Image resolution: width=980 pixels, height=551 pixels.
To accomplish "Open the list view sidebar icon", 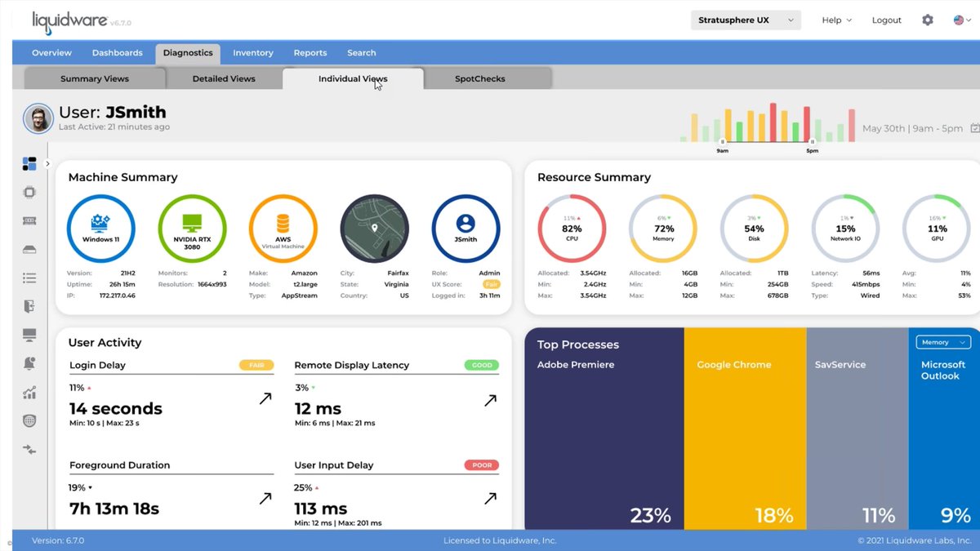I will 29,278.
